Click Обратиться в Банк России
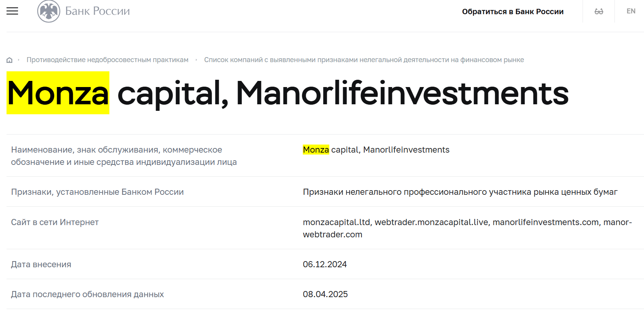Image resolution: width=644 pixels, height=324 pixels. pyautogui.click(x=513, y=12)
